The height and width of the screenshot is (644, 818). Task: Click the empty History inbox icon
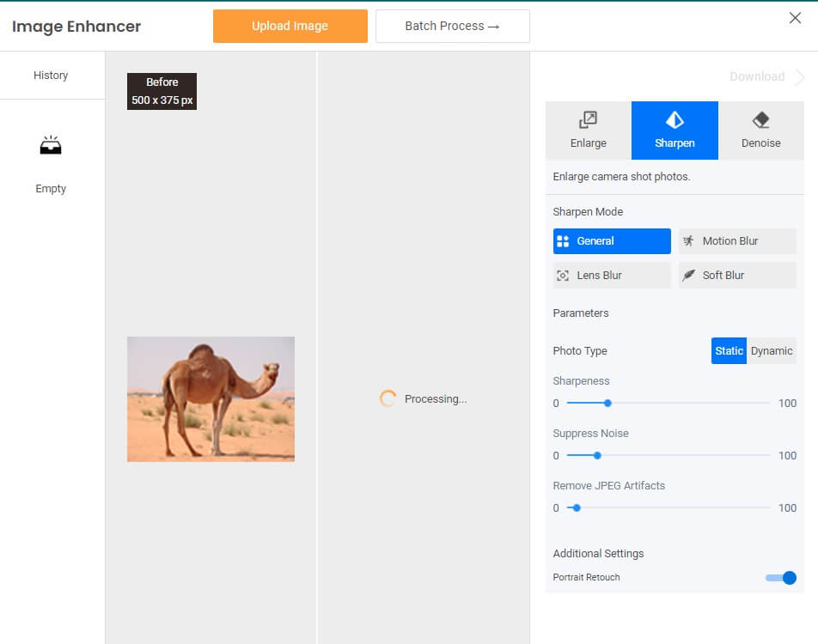pos(51,146)
